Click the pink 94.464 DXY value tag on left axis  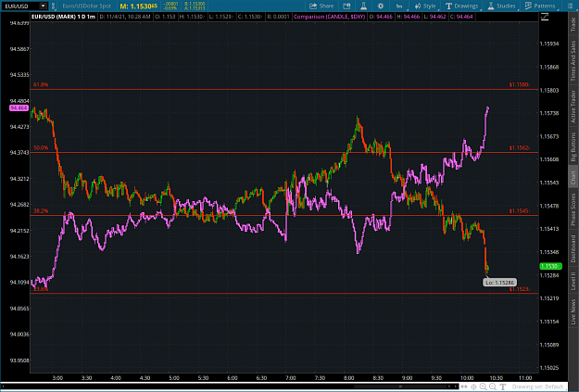(19, 107)
